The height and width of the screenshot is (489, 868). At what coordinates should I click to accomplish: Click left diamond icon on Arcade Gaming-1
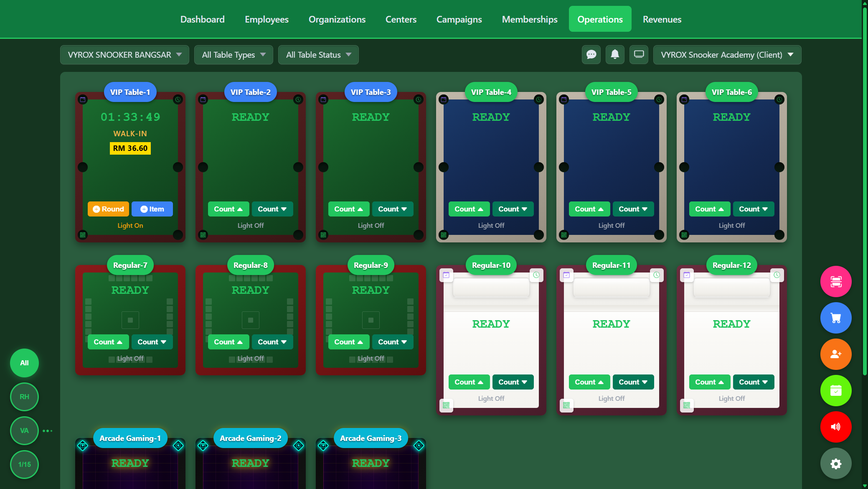83,446
